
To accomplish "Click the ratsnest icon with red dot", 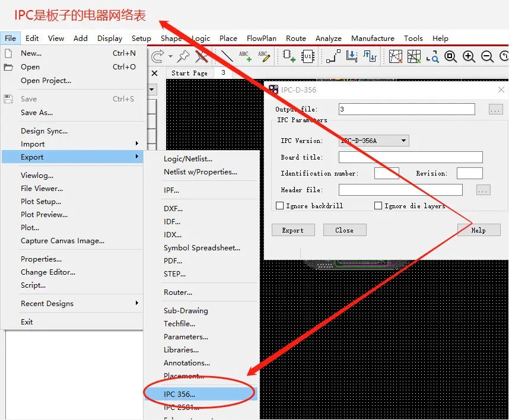I will point(395,56).
